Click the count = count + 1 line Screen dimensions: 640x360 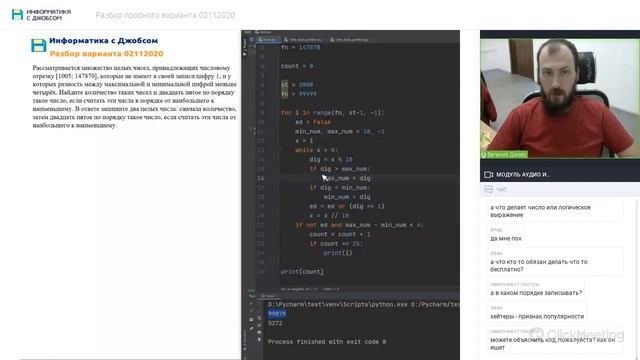340,234
